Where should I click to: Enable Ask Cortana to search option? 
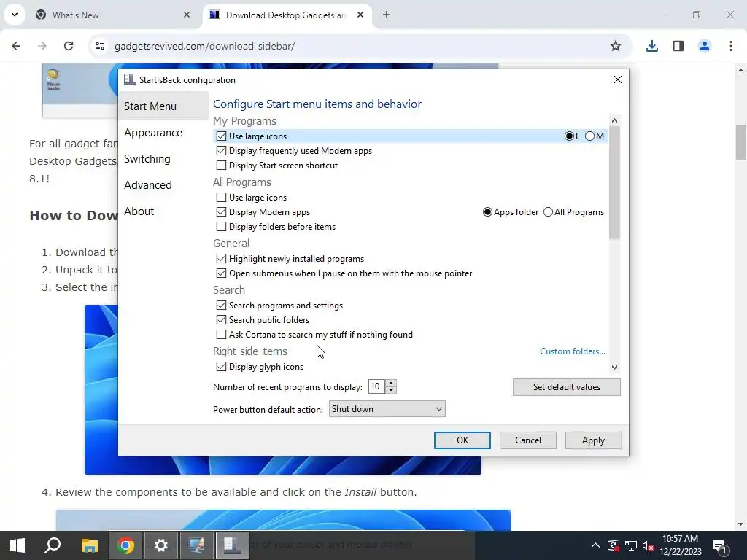[221, 335]
